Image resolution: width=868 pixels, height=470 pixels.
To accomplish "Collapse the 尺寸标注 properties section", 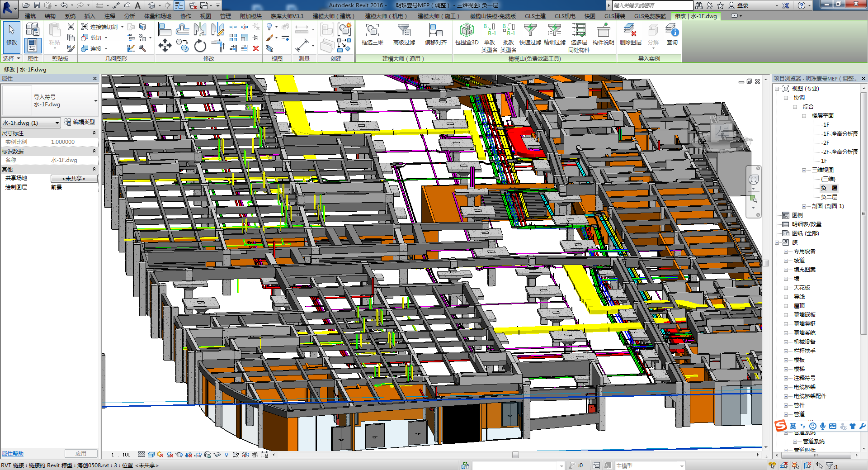I will point(94,133).
